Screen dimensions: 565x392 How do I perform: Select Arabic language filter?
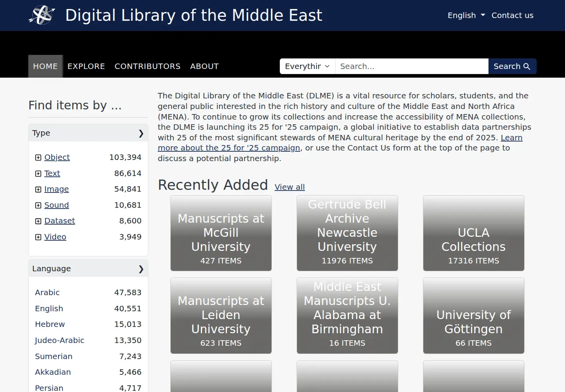pos(47,292)
